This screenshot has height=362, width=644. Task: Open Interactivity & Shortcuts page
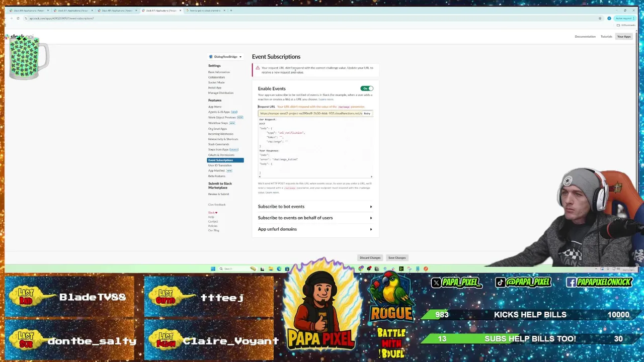coord(223,139)
